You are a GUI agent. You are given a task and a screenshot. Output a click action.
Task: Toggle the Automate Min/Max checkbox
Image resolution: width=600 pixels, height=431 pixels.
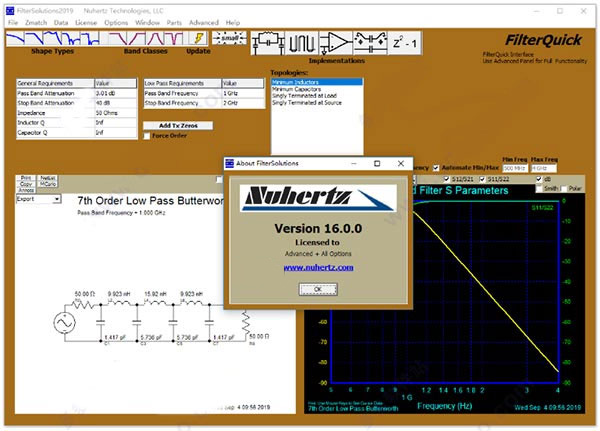[x=436, y=168]
